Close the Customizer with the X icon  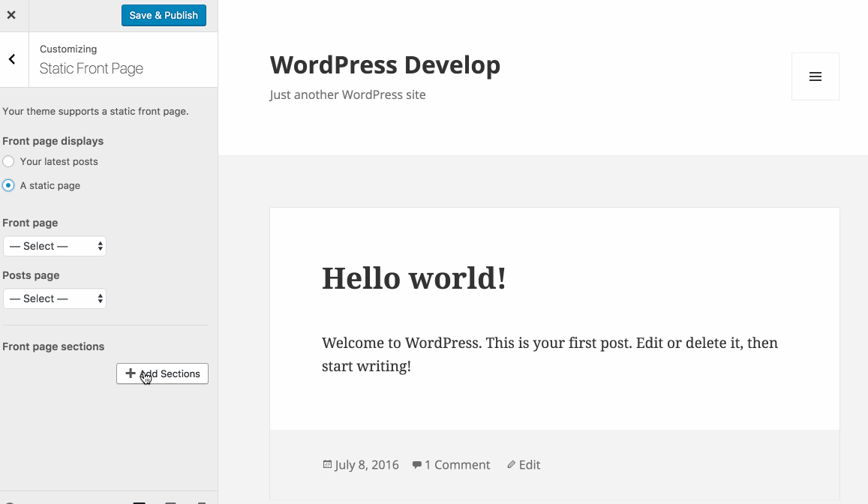[11, 15]
